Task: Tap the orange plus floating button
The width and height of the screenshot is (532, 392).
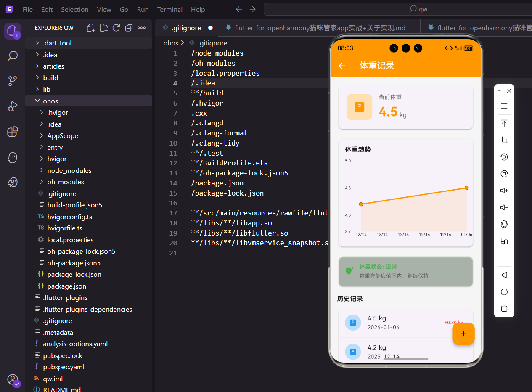Action: click(463, 334)
